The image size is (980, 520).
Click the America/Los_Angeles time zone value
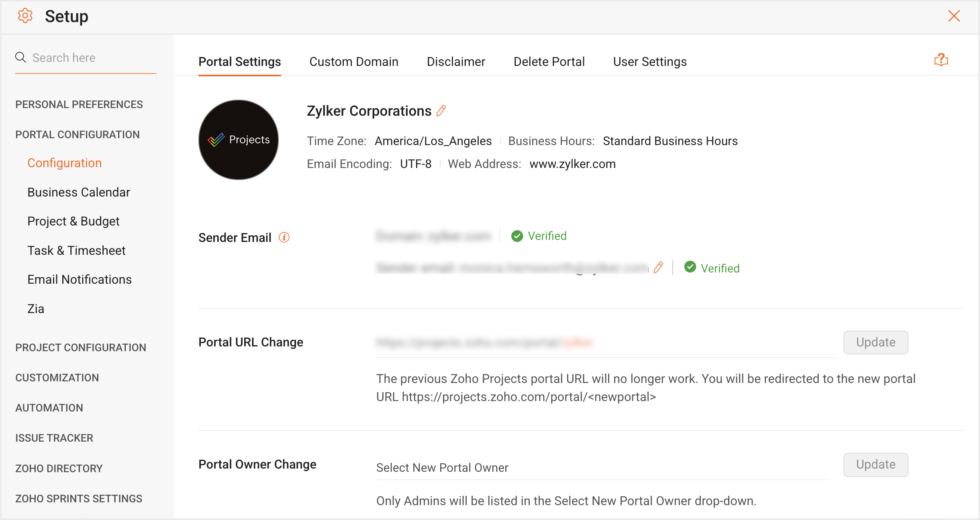click(433, 141)
